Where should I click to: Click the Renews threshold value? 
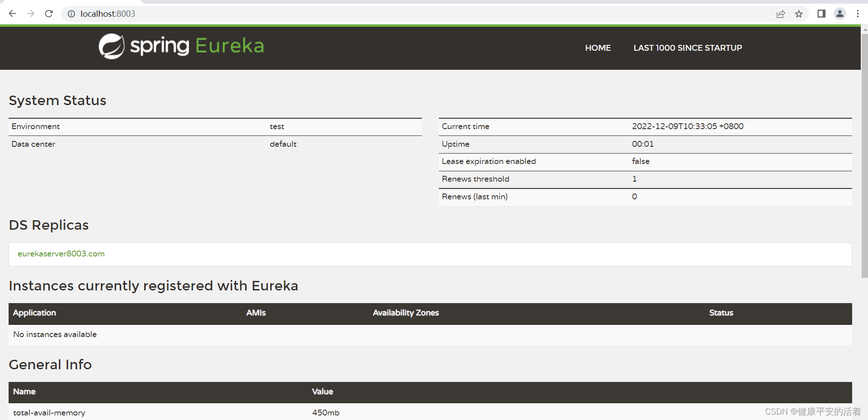point(634,179)
